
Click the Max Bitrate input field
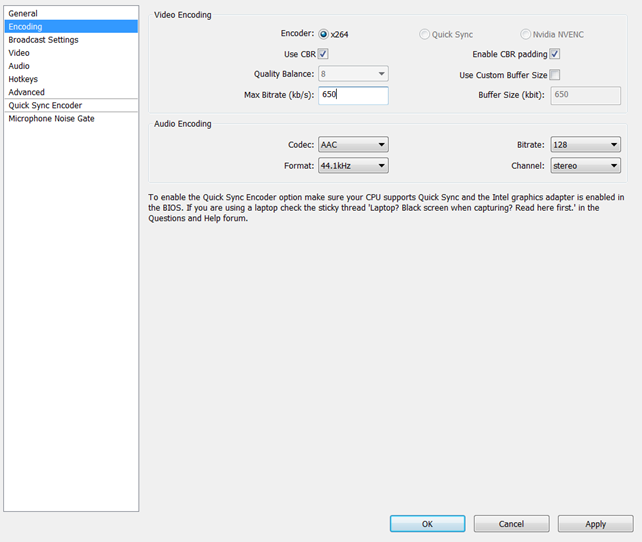[x=353, y=95]
